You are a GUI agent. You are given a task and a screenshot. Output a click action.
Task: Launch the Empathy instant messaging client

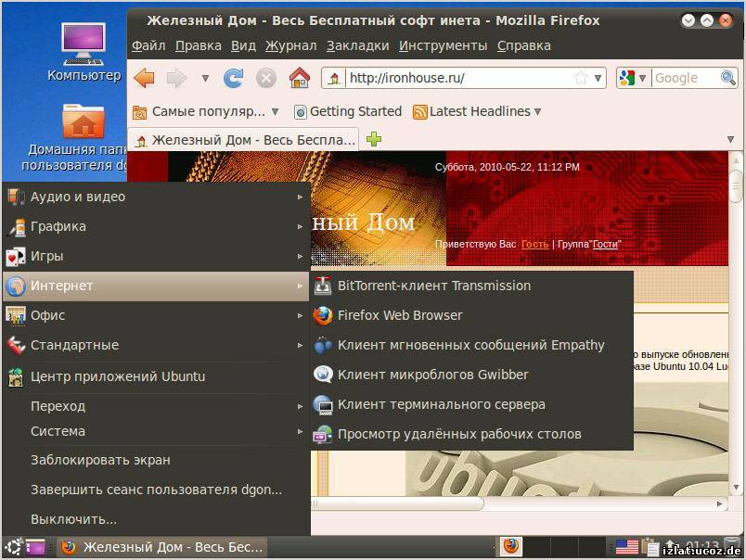click(x=471, y=345)
